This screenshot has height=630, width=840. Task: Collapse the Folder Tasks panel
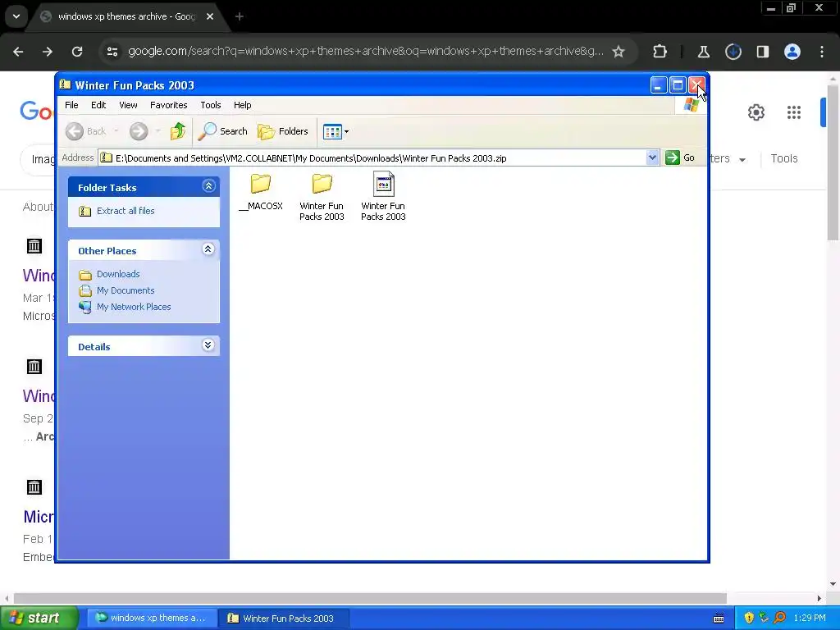point(208,186)
